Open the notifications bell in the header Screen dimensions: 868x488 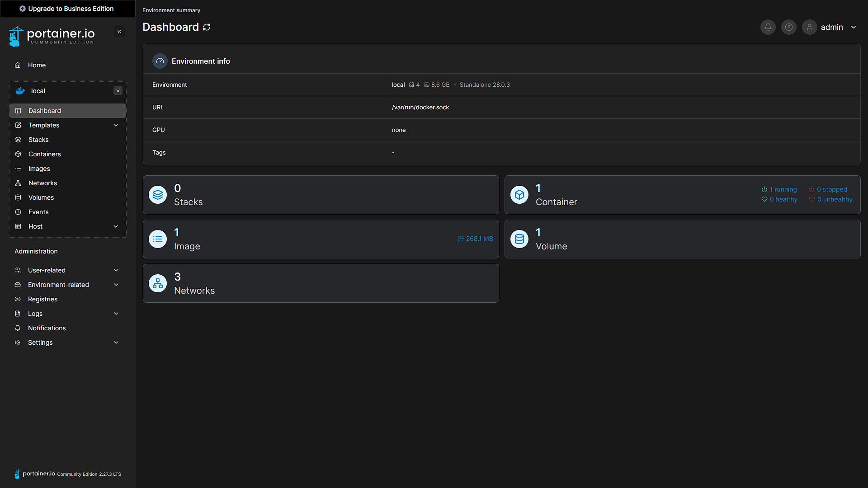(768, 27)
